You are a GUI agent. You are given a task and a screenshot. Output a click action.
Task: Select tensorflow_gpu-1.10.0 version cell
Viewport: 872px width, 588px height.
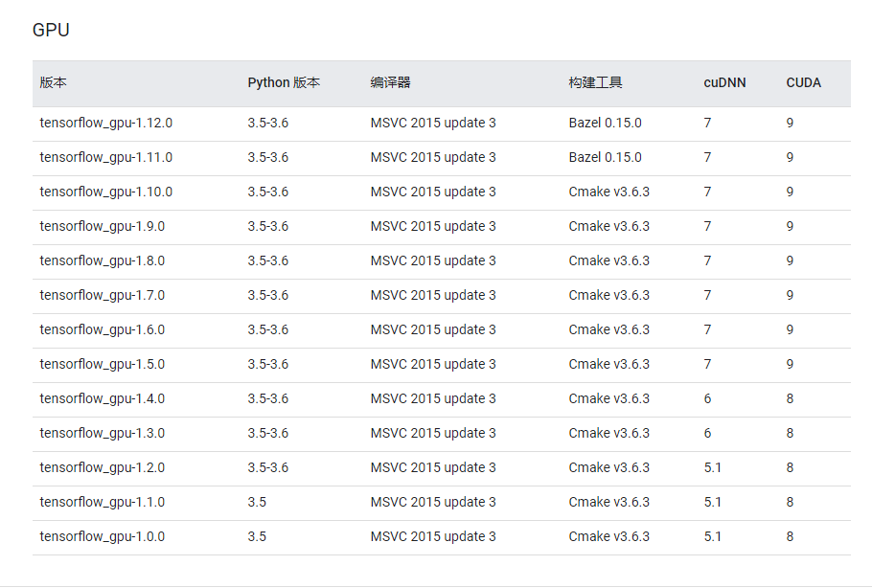pyautogui.click(x=106, y=192)
